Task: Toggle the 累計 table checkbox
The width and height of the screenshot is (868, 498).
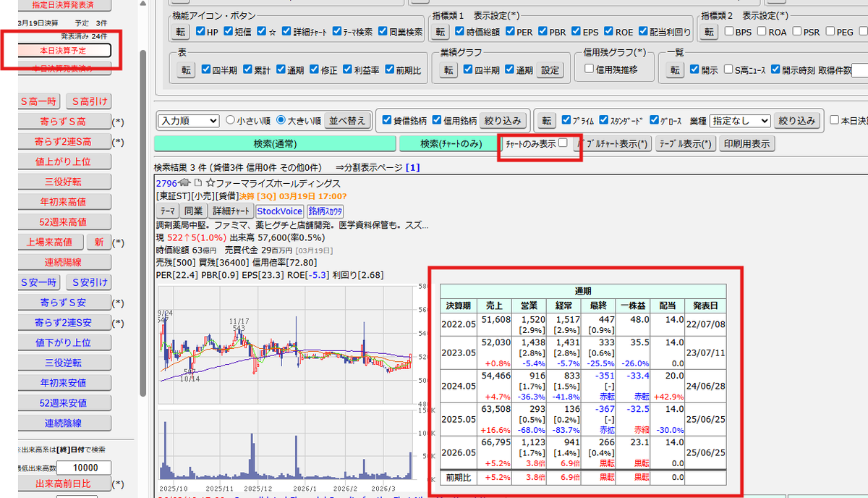Action: pos(248,69)
